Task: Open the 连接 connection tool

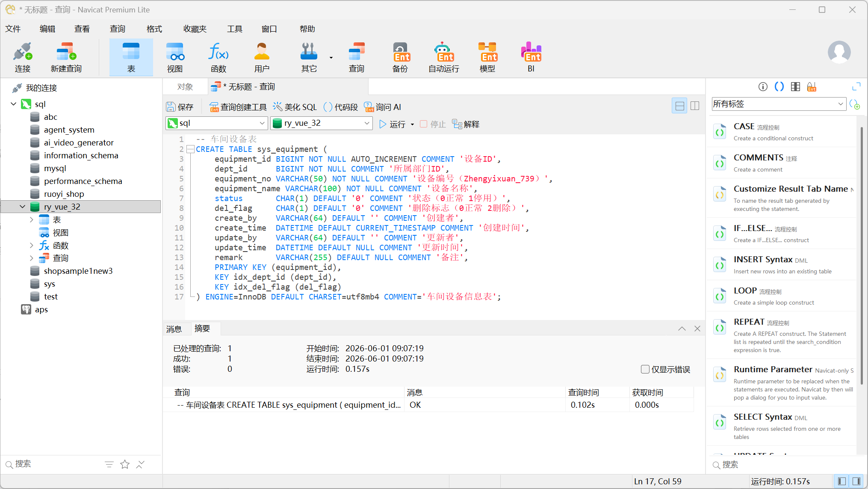Action: (x=23, y=58)
